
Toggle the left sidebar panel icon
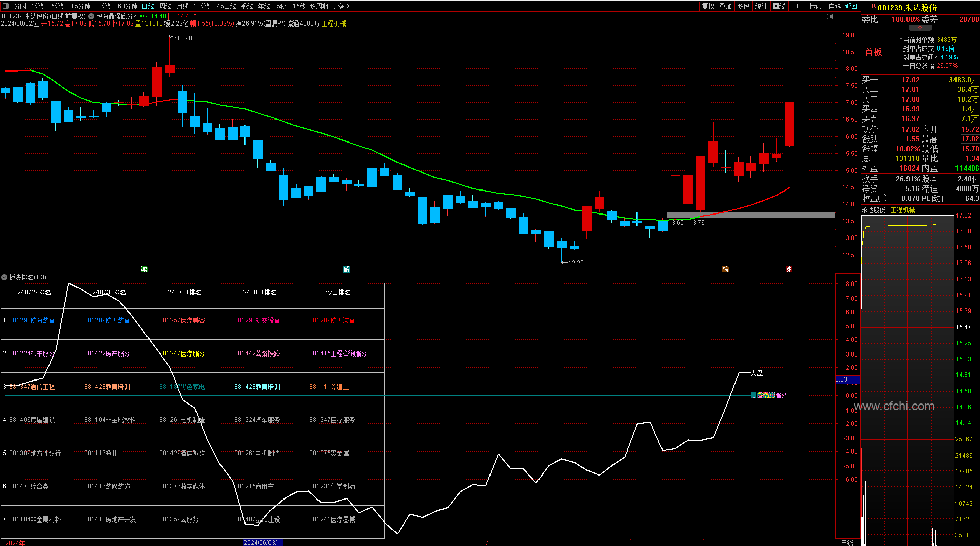tap(6, 6)
